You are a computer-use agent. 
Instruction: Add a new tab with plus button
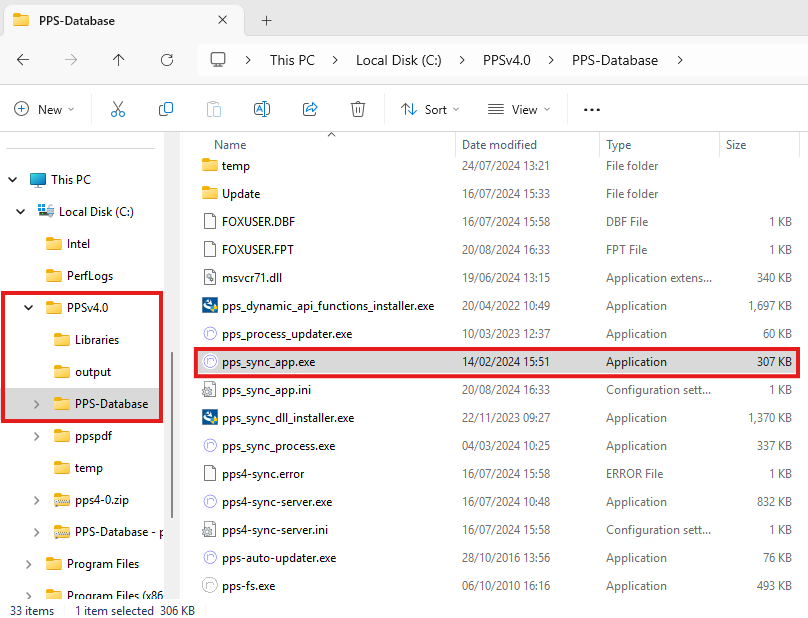point(266,21)
